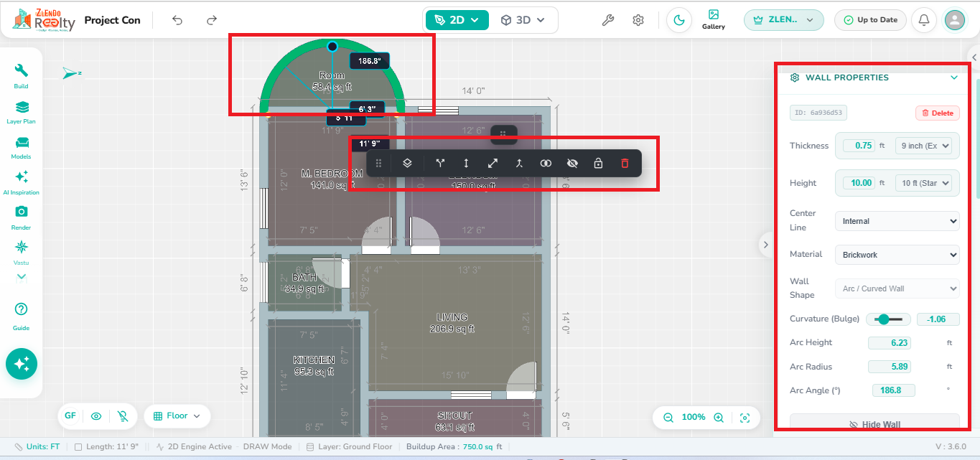
Task: Click the red Delete button in Wall Properties
Action: tap(938, 113)
